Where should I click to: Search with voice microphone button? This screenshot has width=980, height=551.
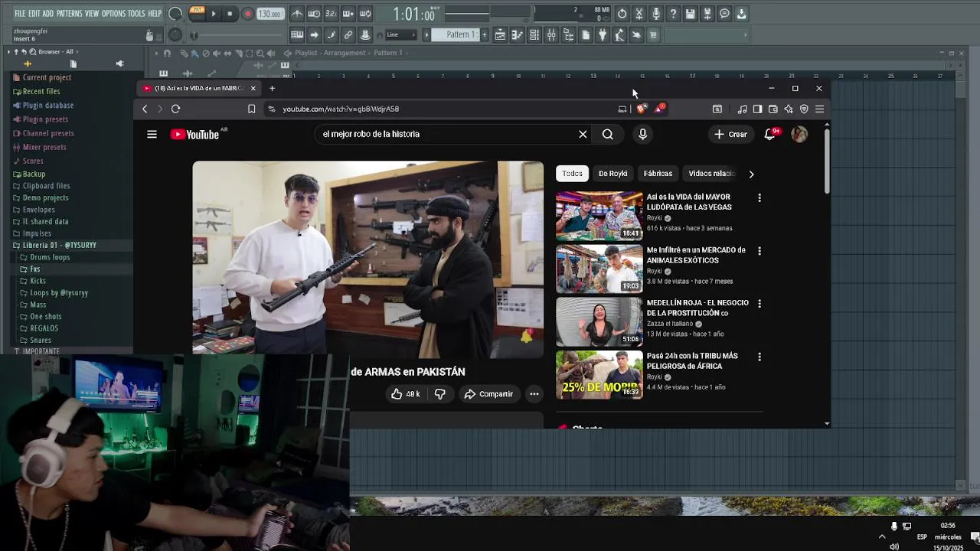[x=642, y=134]
